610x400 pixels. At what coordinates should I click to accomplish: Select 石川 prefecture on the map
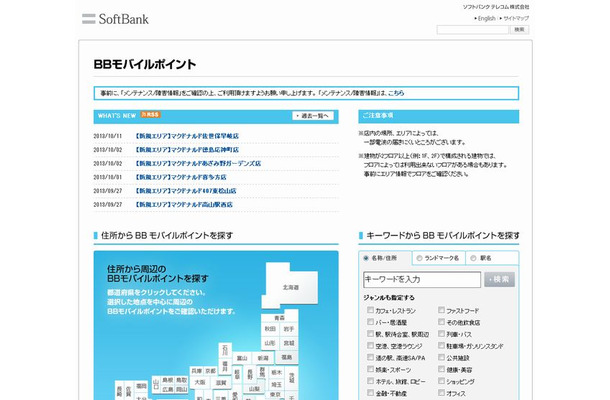[225, 350]
